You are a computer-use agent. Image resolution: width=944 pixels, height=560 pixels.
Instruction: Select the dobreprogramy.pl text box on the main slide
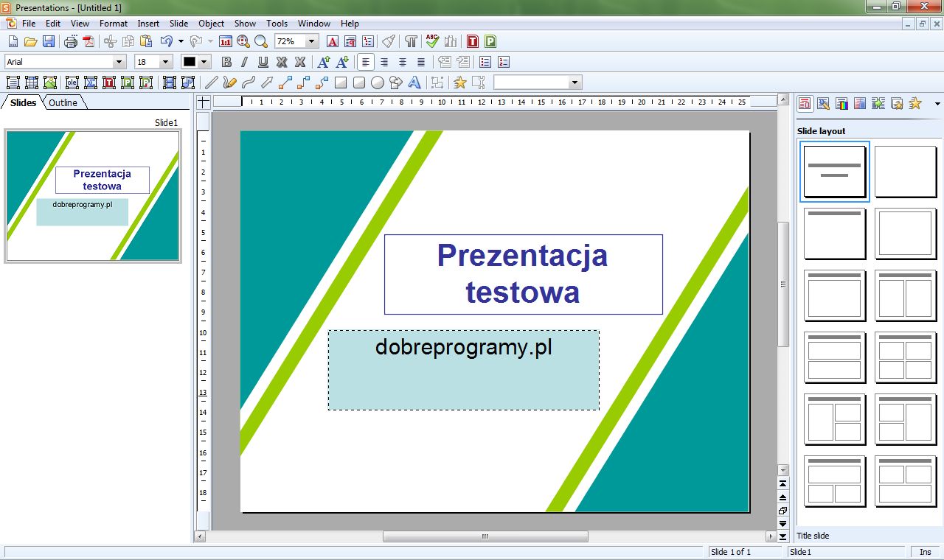pyautogui.click(x=463, y=370)
